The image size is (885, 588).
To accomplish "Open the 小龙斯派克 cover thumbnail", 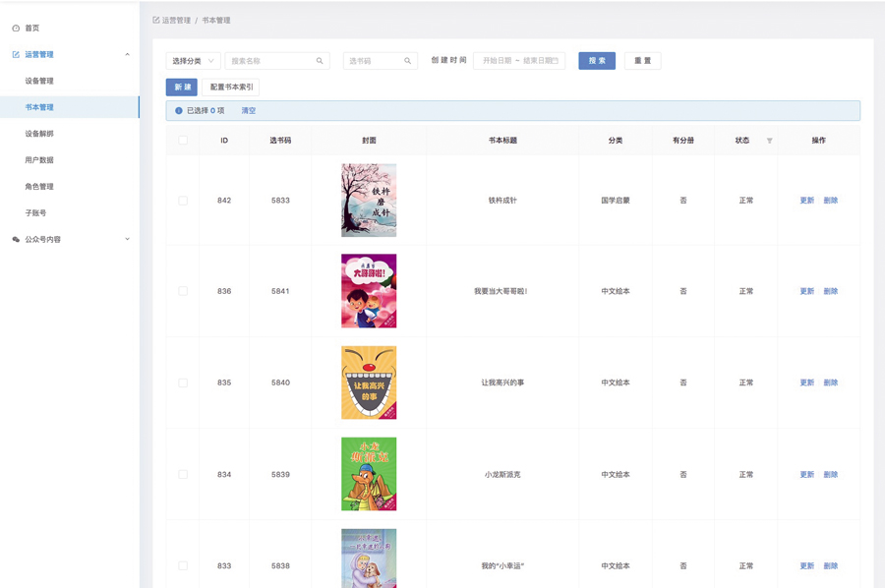I will point(369,474).
